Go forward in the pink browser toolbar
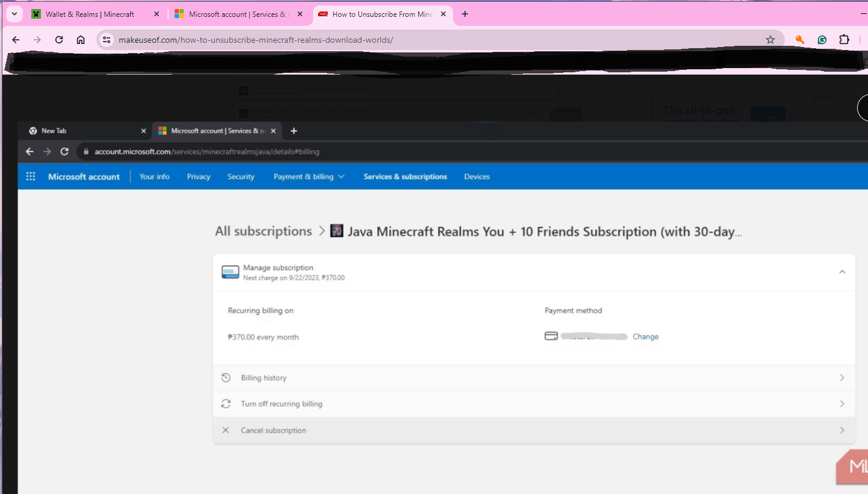Image resolution: width=868 pixels, height=494 pixels. click(37, 40)
